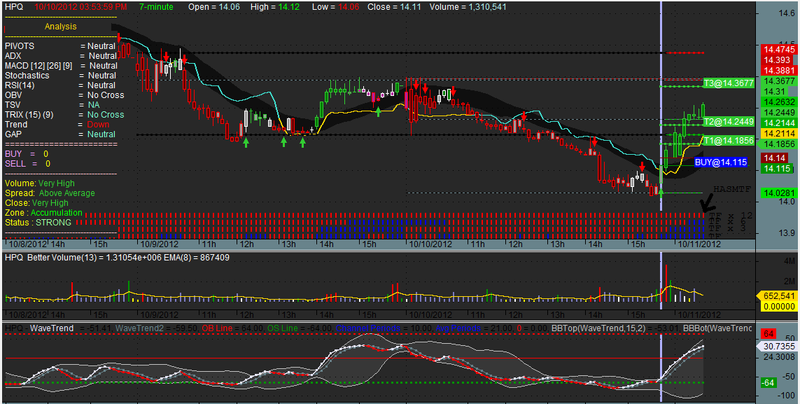The image size is (800, 404).
Task: Click the 24.3008 WaveTrend axis value
Action: [779, 357]
